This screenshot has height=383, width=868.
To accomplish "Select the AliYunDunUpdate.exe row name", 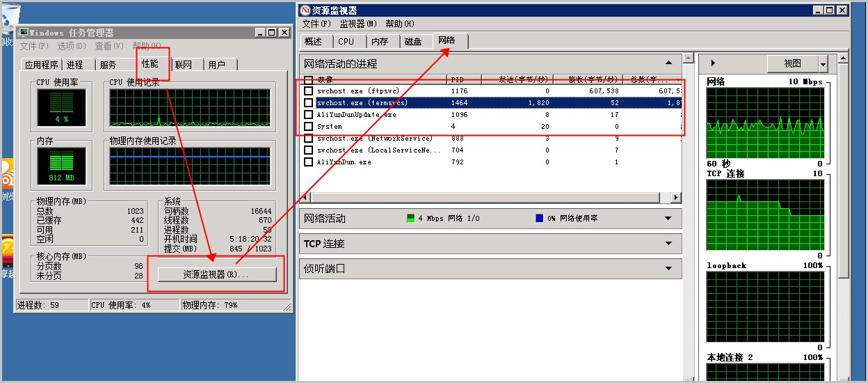I will [x=357, y=115].
